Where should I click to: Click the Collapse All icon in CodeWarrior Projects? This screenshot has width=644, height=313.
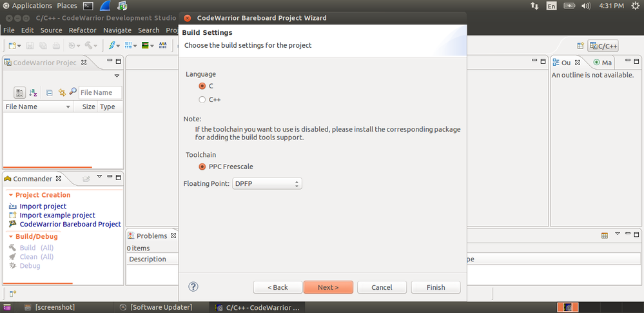(49, 92)
